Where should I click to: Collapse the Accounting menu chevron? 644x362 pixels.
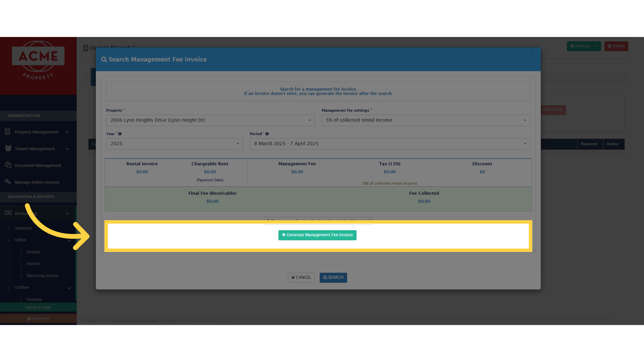[67, 214]
